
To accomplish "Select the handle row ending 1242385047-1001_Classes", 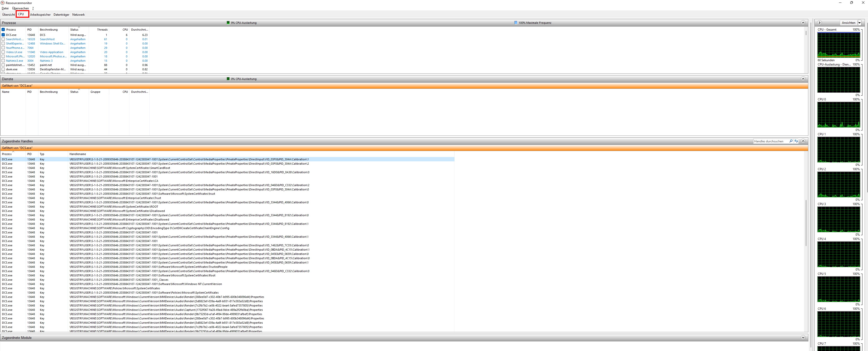I will (227, 280).
